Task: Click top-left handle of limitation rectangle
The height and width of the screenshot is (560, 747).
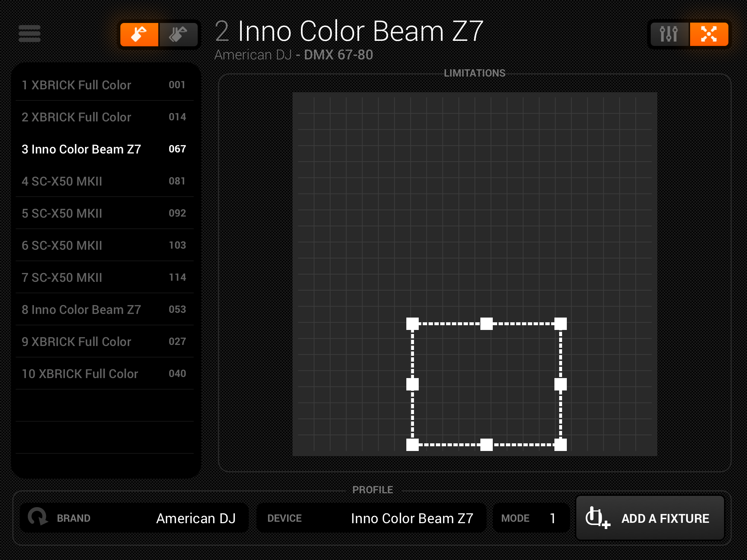Action: coord(413,324)
